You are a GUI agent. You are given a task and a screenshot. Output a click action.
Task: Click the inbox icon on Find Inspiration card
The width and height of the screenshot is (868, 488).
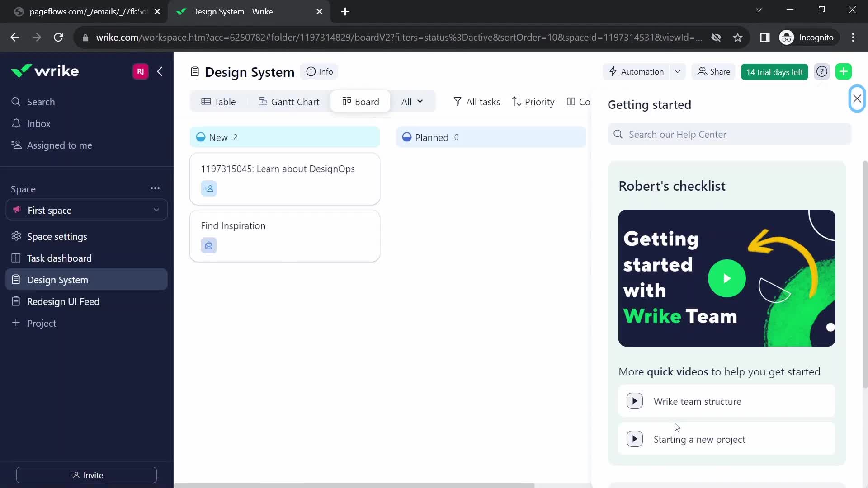209,245
